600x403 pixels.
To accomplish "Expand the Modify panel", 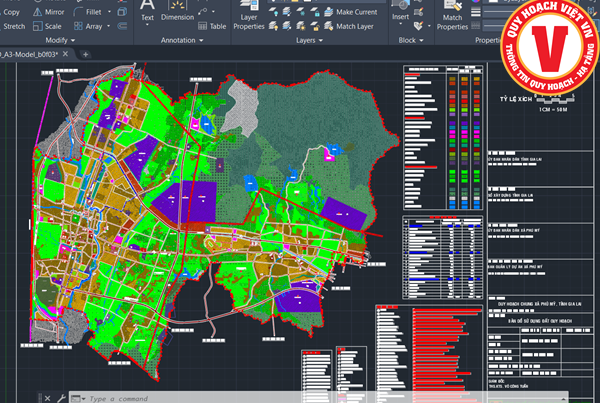I will pyautogui.click(x=60, y=40).
